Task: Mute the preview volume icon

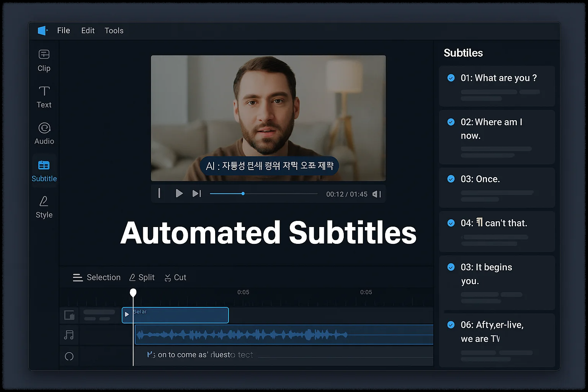Action: tap(377, 194)
